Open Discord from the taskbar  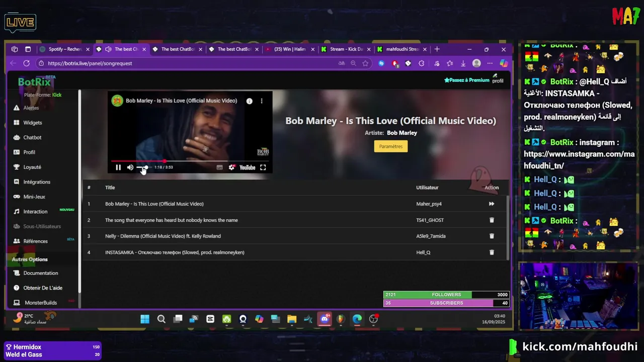[x=325, y=319]
